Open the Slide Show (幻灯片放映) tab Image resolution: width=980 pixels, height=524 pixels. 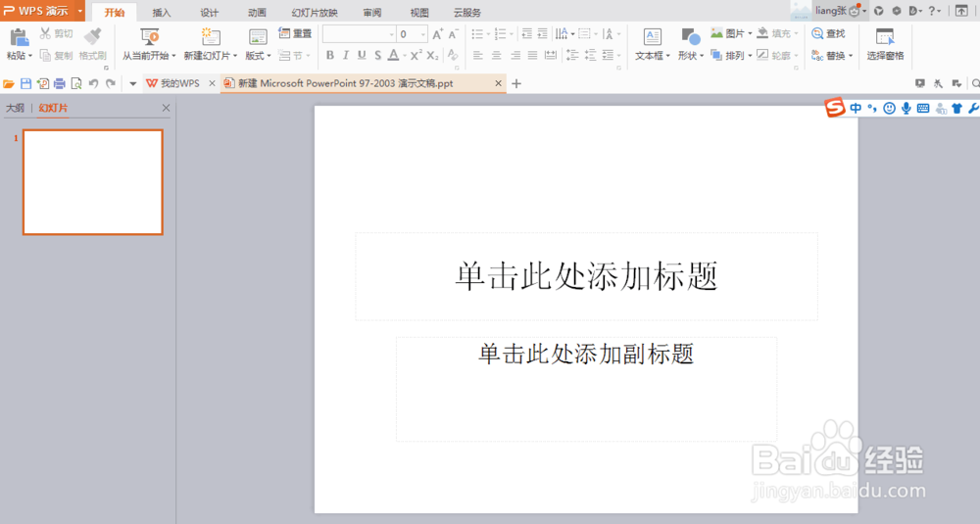click(315, 13)
